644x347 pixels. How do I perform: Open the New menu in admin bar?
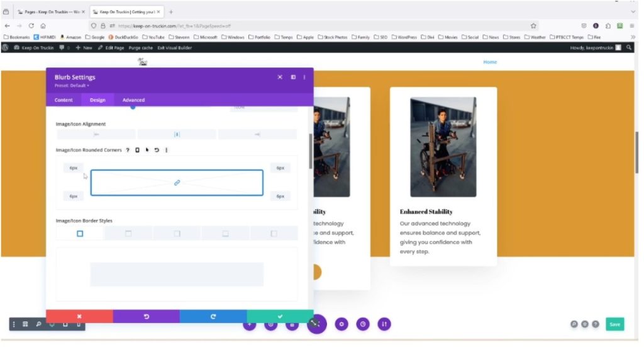[x=84, y=48]
